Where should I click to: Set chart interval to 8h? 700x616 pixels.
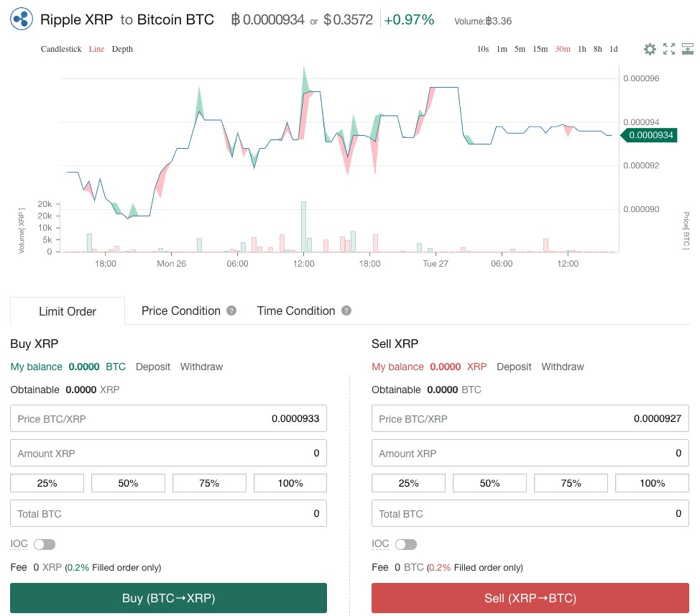(x=598, y=49)
